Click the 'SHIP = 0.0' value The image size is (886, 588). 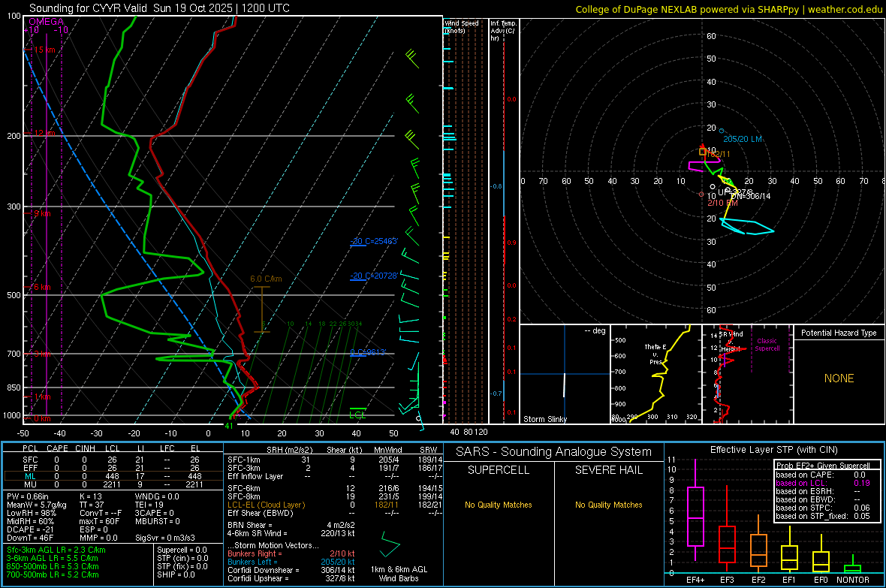click(176, 575)
